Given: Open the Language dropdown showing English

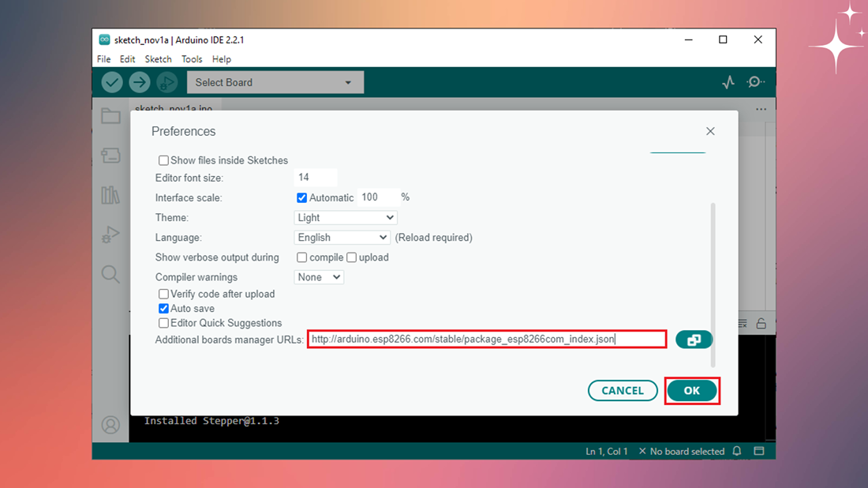Looking at the screenshot, I should click(x=342, y=238).
